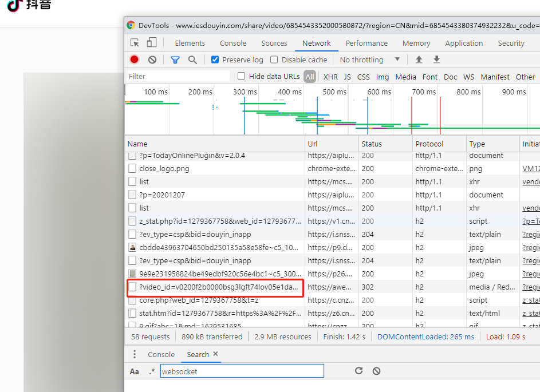540x392 pixels.
Task: Filter requests by WS
Action: tap(469, 77)
